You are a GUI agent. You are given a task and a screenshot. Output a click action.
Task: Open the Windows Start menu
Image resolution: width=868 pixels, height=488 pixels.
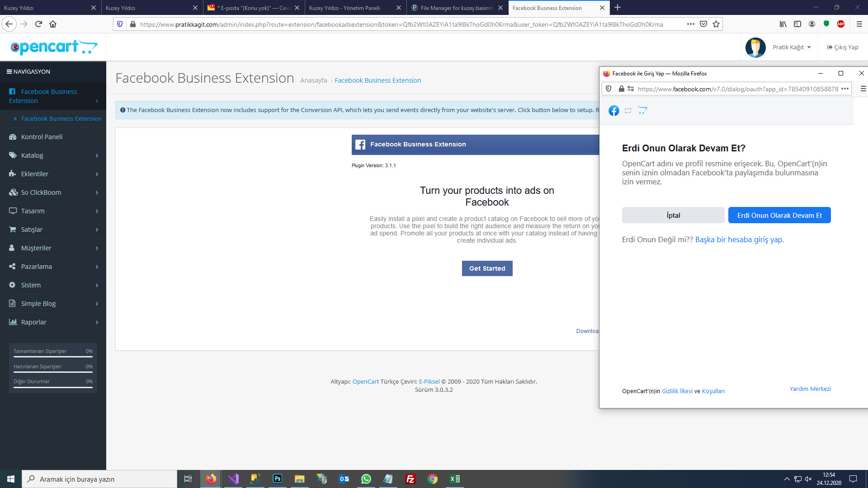click(x=11, y=479)
